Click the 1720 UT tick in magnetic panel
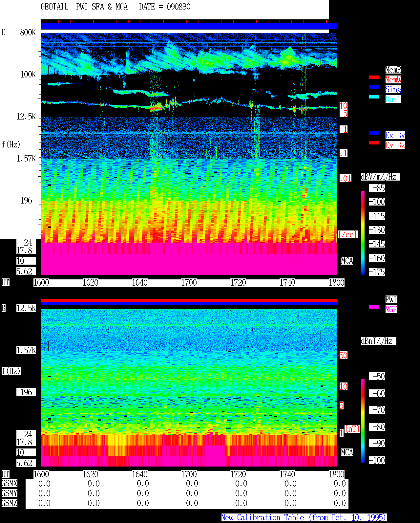 click(238, 474)
